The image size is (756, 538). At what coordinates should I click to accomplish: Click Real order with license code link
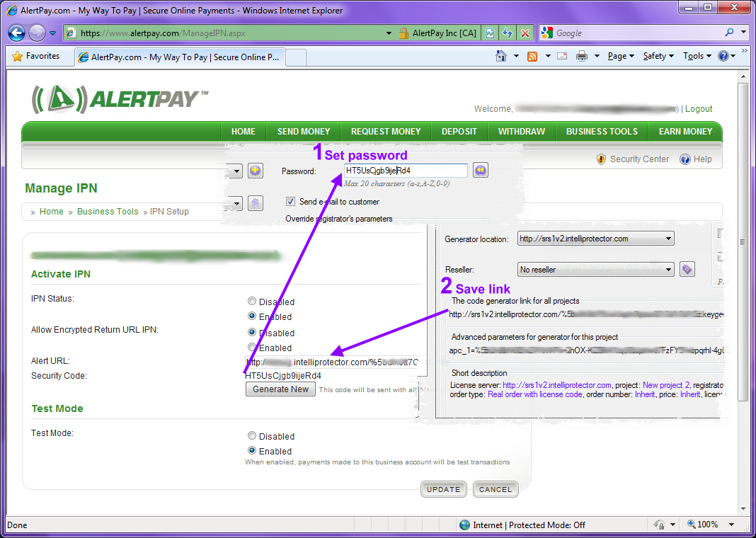535,394
